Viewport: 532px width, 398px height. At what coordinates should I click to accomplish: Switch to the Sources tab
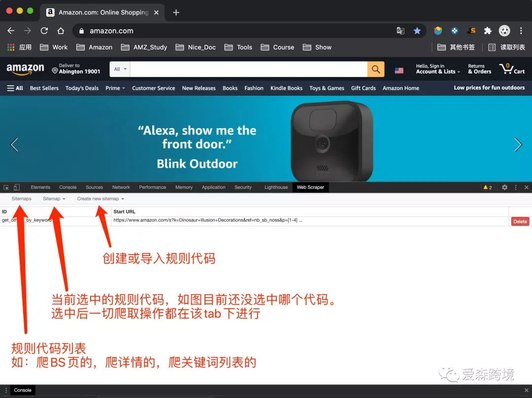click(x=94, y=187)
